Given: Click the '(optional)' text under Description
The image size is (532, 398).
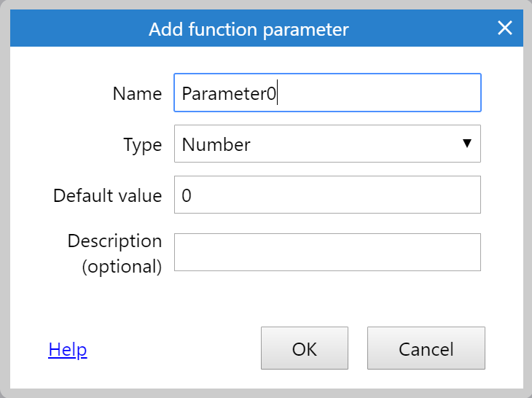Looking at the screenshot, I should (x=121, y=267).
